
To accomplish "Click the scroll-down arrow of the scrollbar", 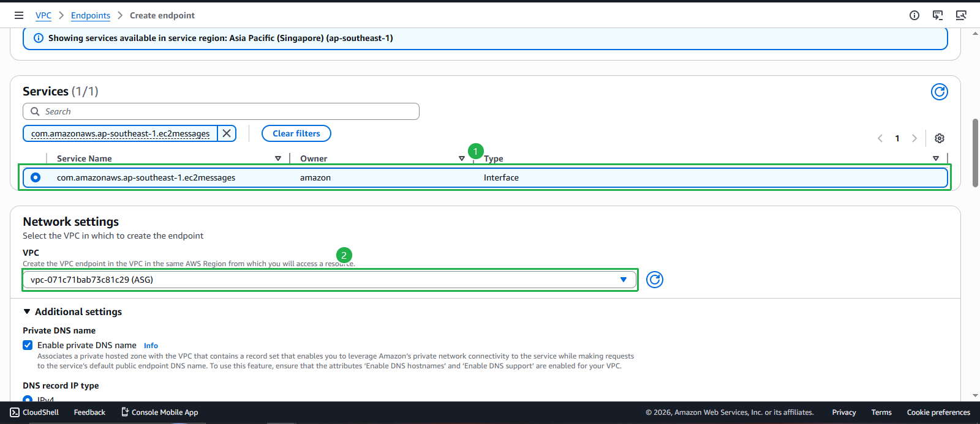I will tap(975, 396).
